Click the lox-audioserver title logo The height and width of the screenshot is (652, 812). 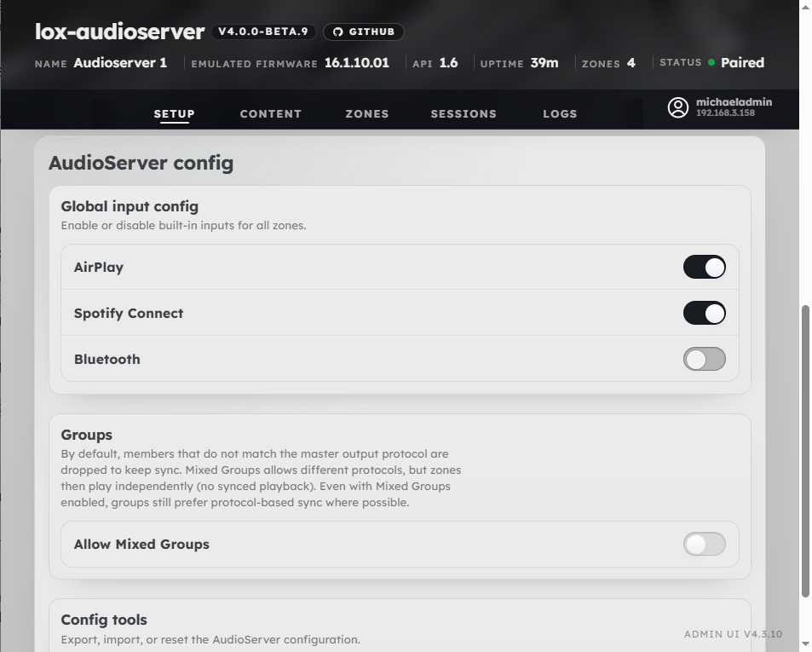[119, 32]
